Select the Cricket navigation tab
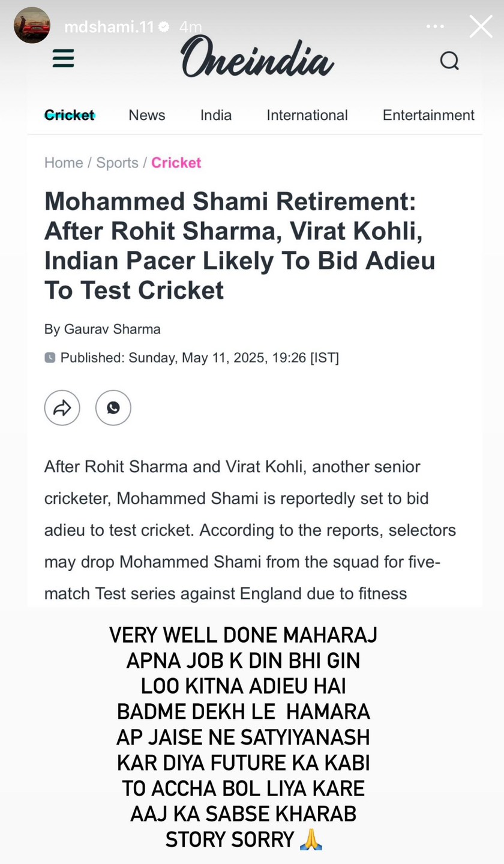 coord(70,115)
